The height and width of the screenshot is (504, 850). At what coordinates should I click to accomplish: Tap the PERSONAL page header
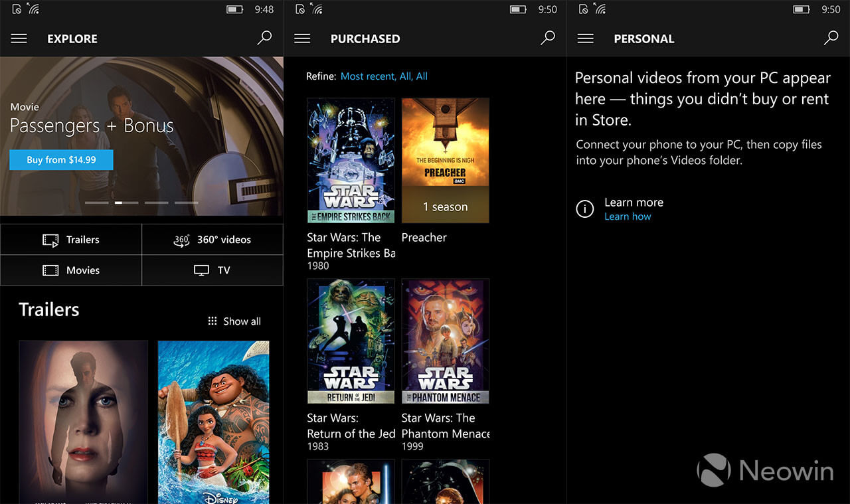point(644,39)
